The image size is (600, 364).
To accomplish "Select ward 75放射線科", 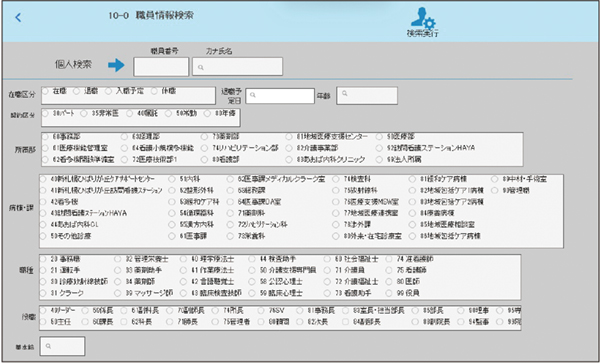I will (336, 190).
